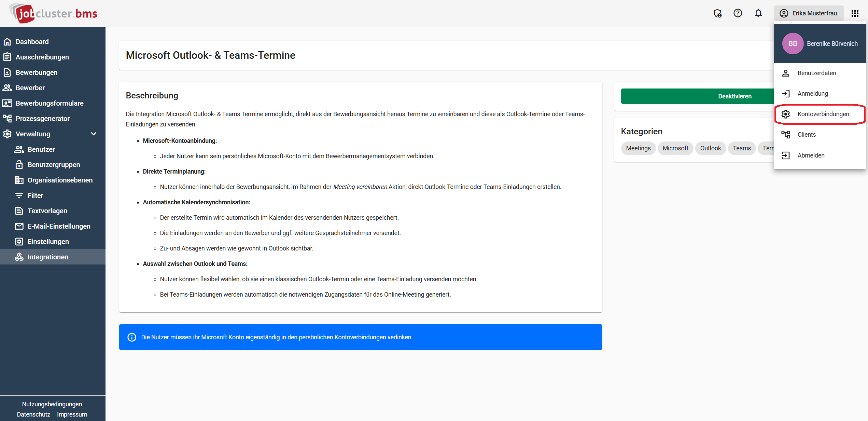Image resolution: width=868 pixels, height=421 pixels.
Task: Click the Bewerbungsformulare form icon
Action: (7, 103)
